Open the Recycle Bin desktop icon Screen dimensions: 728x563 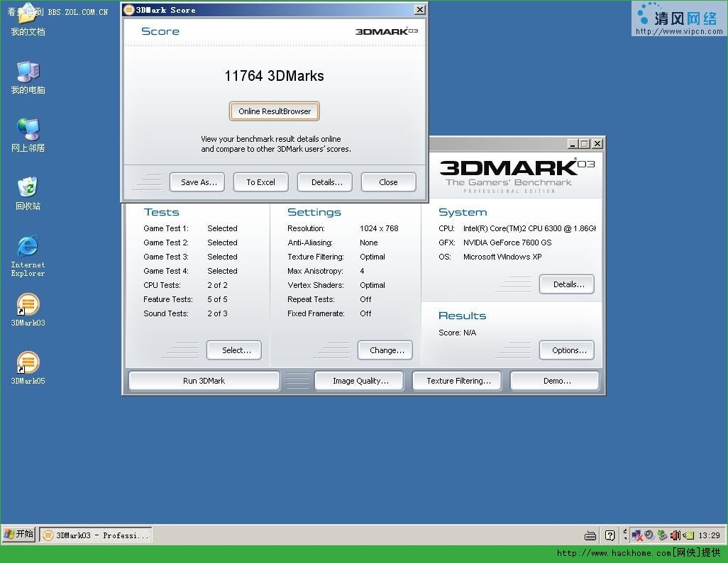click(28, 194)
